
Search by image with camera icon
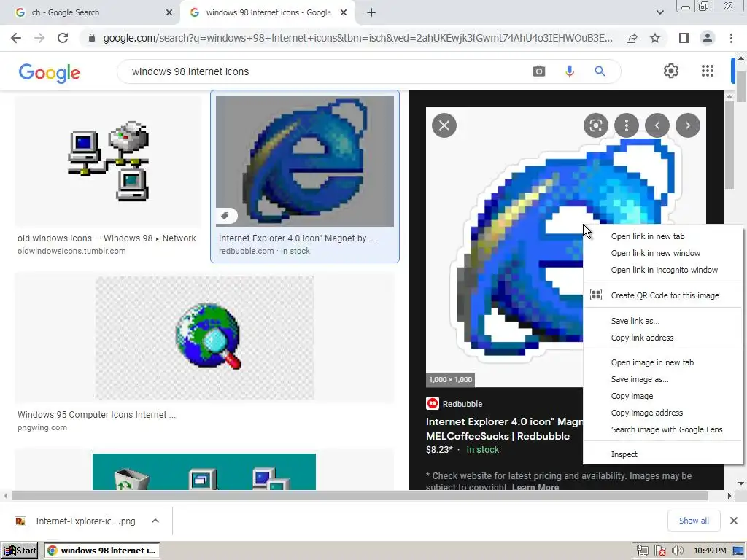pyautogui.click(x=539, y=71)
